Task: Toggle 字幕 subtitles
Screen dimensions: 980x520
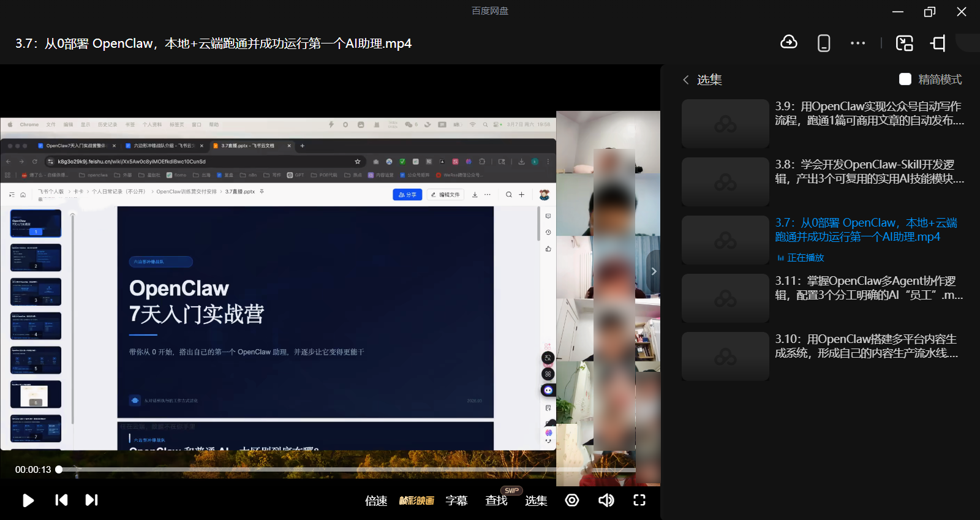Action: [x=456, y=501]
